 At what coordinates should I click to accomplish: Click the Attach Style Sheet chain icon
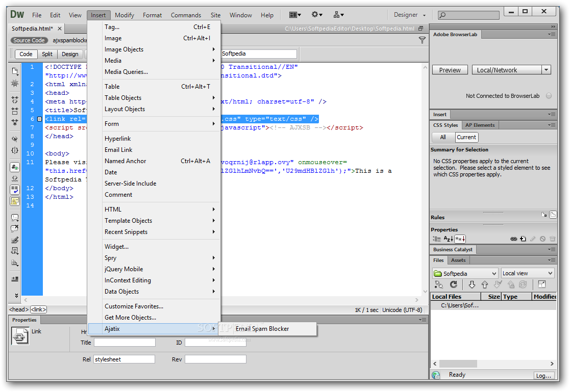(513, 239)
